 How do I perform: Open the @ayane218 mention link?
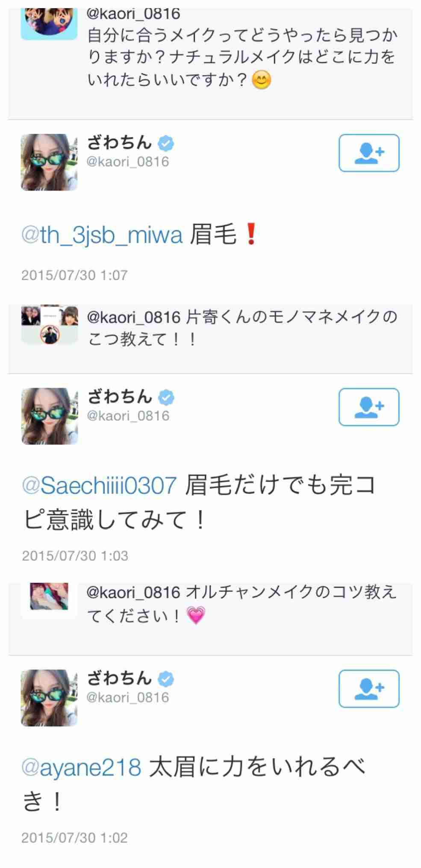click(x=81, y=767)
